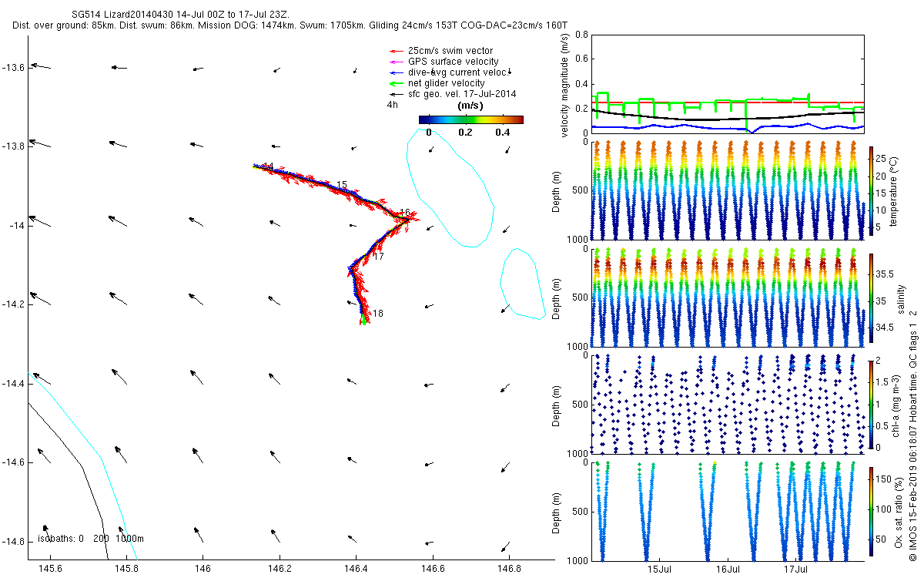The image size is (924, 578).
Task: Click '0.8' tick on the velocity magnitude axis
Action: pyautogui.click(x=581, y=35)
